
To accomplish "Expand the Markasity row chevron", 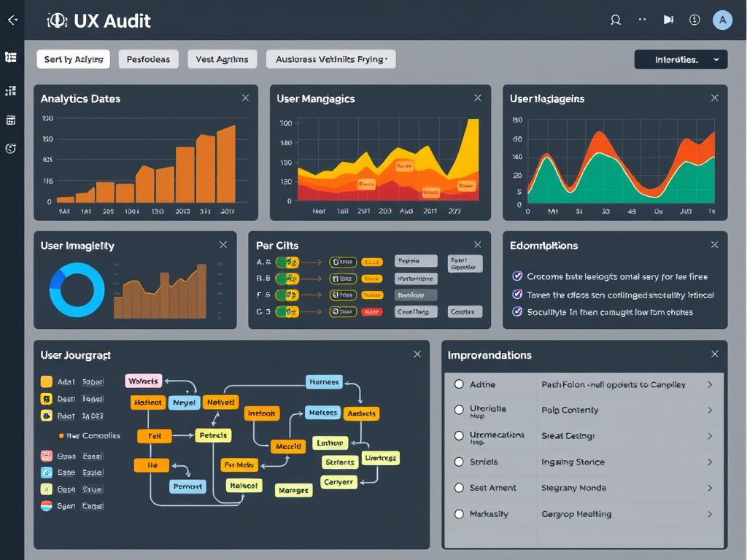I will click(710, 514).
